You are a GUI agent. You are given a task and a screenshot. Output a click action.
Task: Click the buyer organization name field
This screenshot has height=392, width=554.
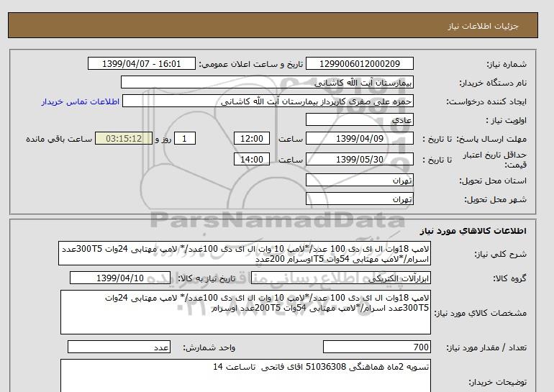(x=267, y=83)
